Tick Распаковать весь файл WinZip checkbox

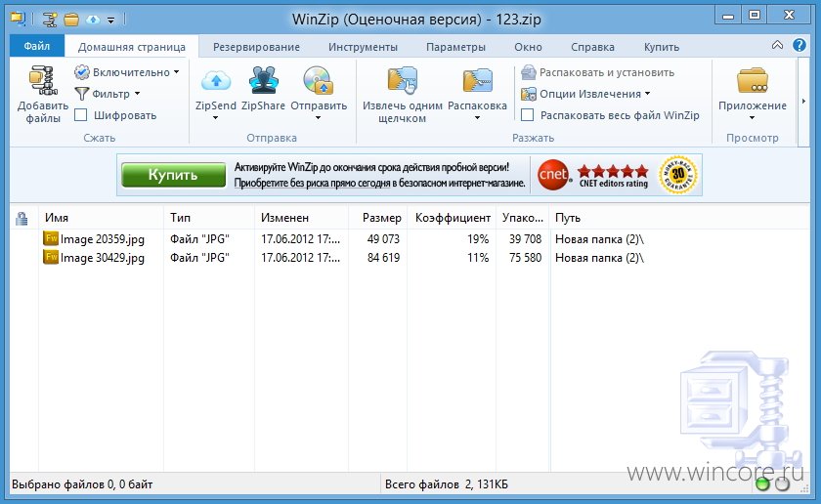tap(527, 114)
